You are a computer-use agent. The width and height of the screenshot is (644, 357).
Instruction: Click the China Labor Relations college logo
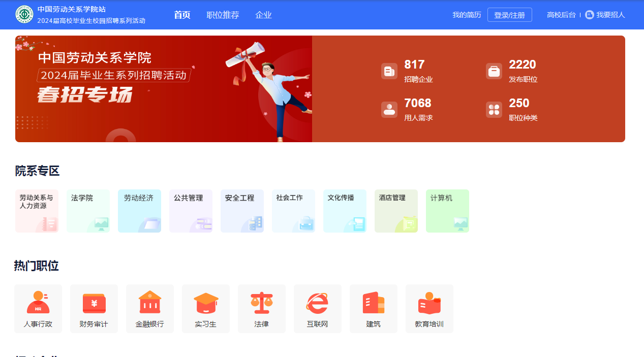pyautogui.click(x=24, y=15)
